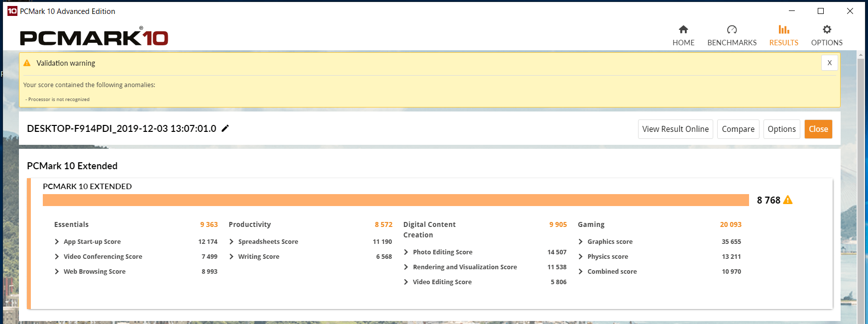Select the Results bar chart icon
Screen dimensions: 868x324
coord(784,29)
